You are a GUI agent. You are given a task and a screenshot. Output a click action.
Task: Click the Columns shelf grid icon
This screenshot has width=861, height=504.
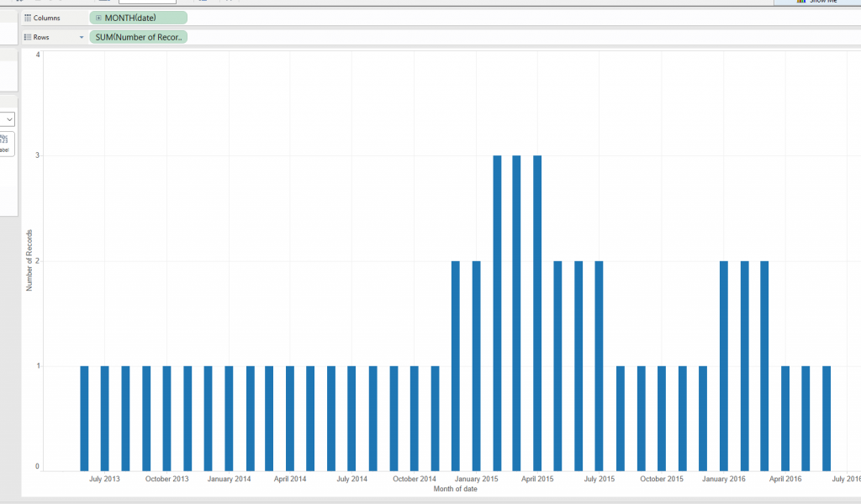click(x=28, y=18)
